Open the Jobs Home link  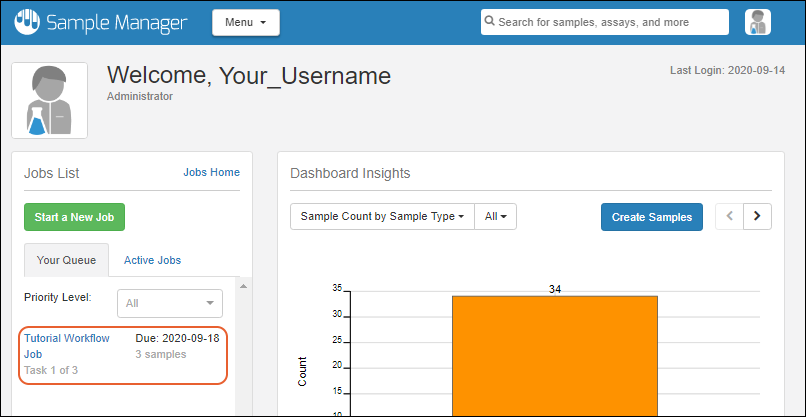click(211, 172)
